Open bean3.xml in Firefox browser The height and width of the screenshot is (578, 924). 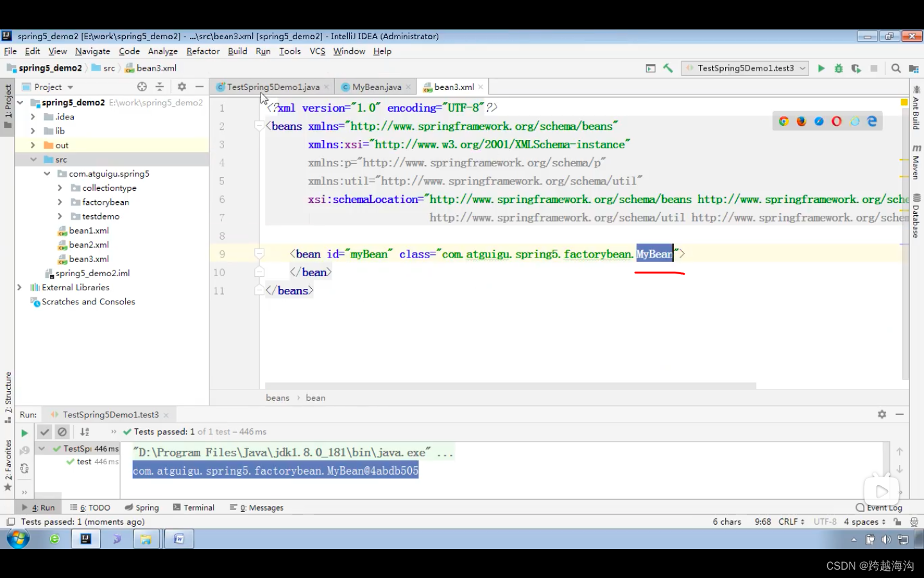point(801,121)
